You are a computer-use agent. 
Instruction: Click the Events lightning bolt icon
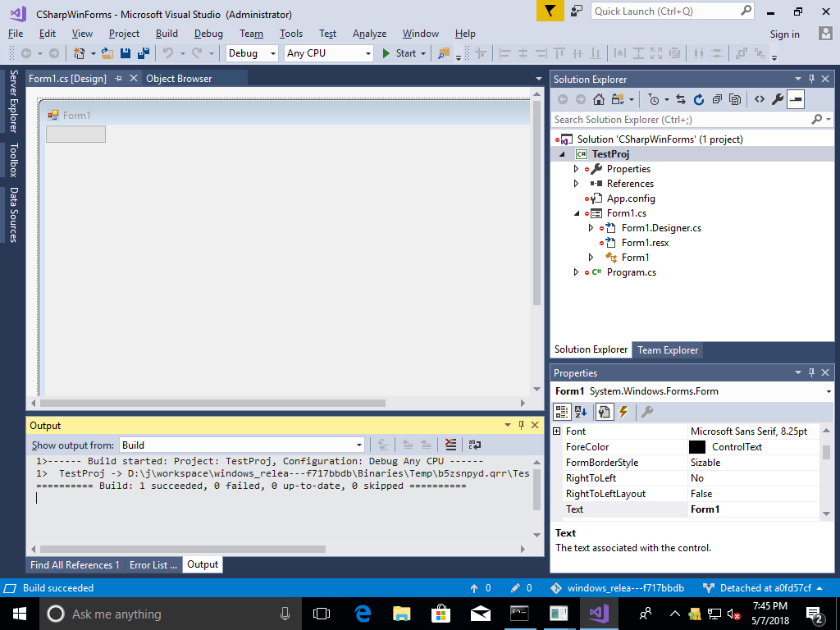click(623, 412)
